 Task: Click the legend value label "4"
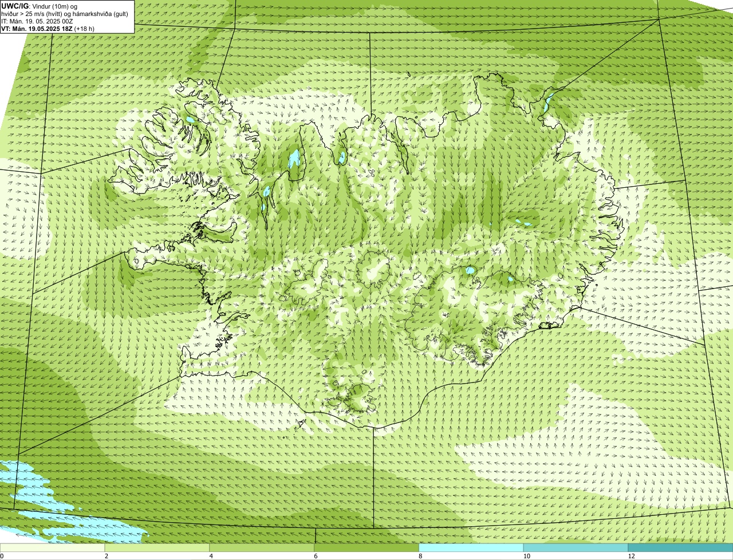(211, 556)
